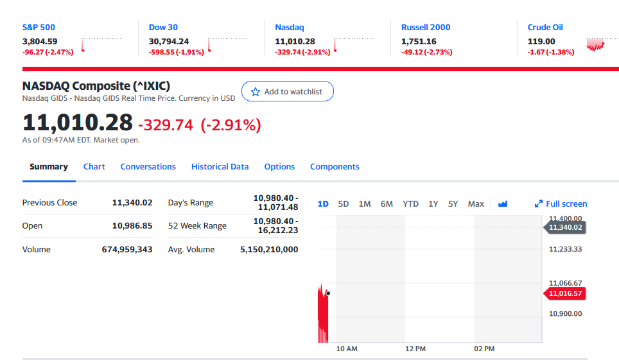
Task: Click the Previous Close value 11,340.02
Action: tap(132, 202)
